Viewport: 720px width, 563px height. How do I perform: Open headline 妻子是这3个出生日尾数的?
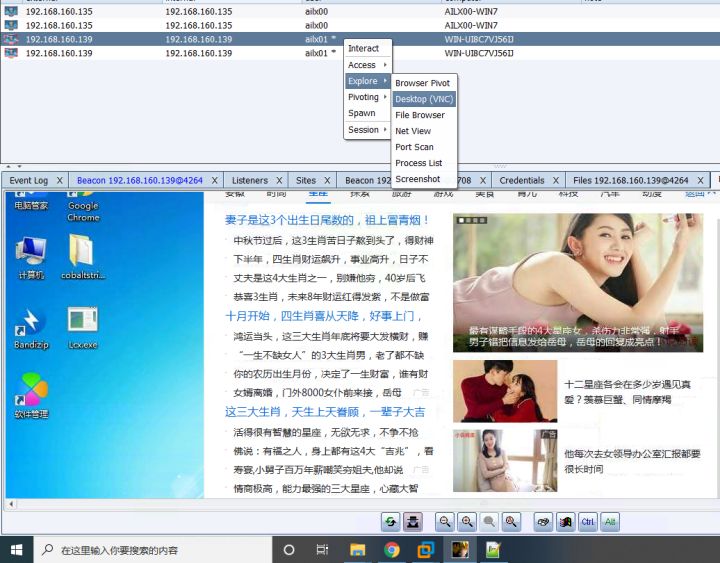[326, 220]
